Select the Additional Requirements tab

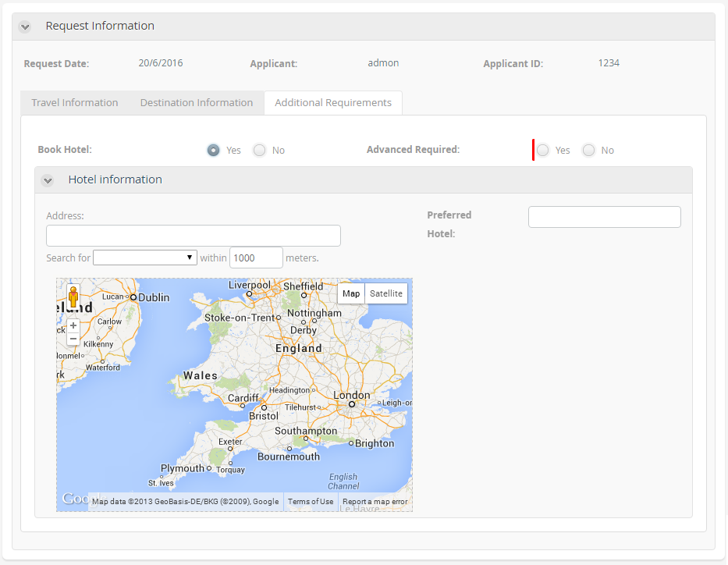[333, 102]
